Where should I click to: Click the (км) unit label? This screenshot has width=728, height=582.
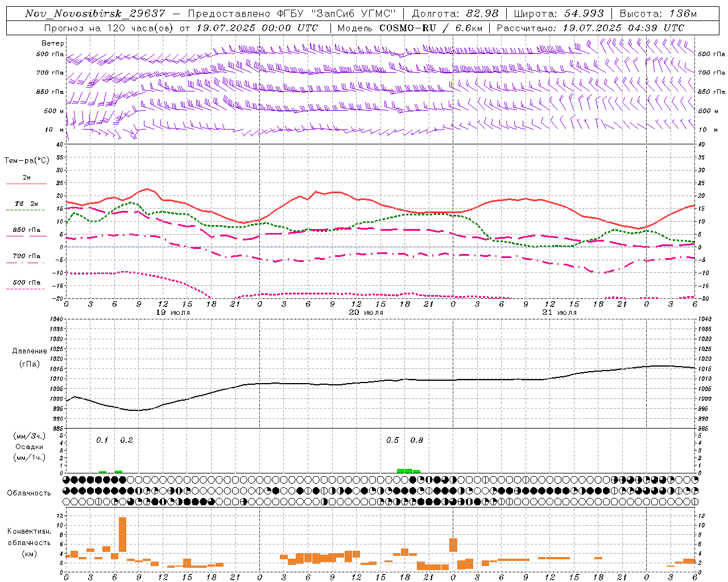click(30, 554)
